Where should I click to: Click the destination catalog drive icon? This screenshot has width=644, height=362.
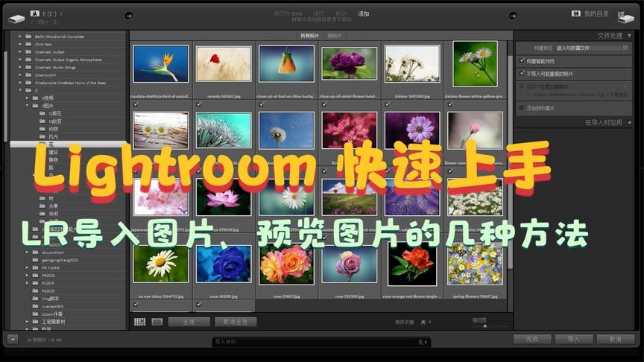click(625, 17)
